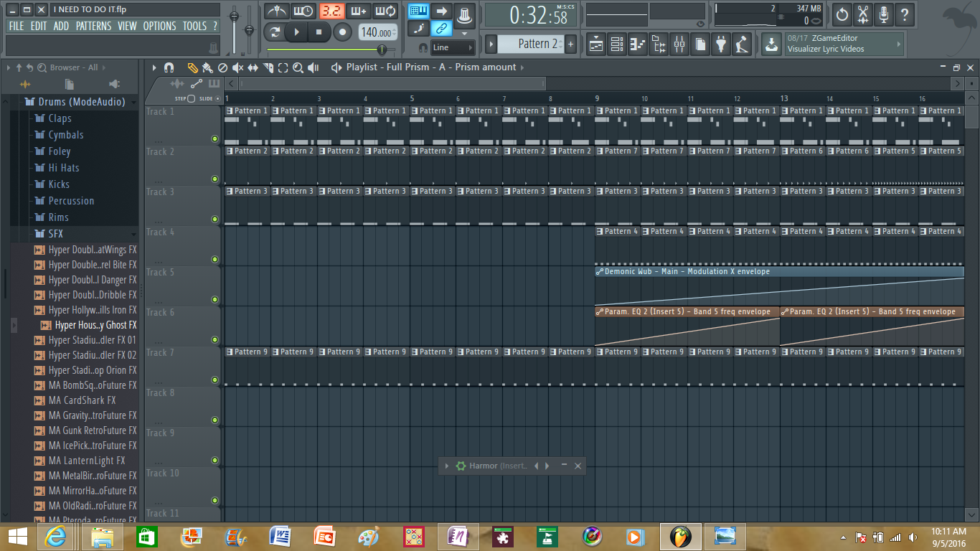Expand the Browser options arrow
Screen dimensions: 980x551
pos(9,67)
